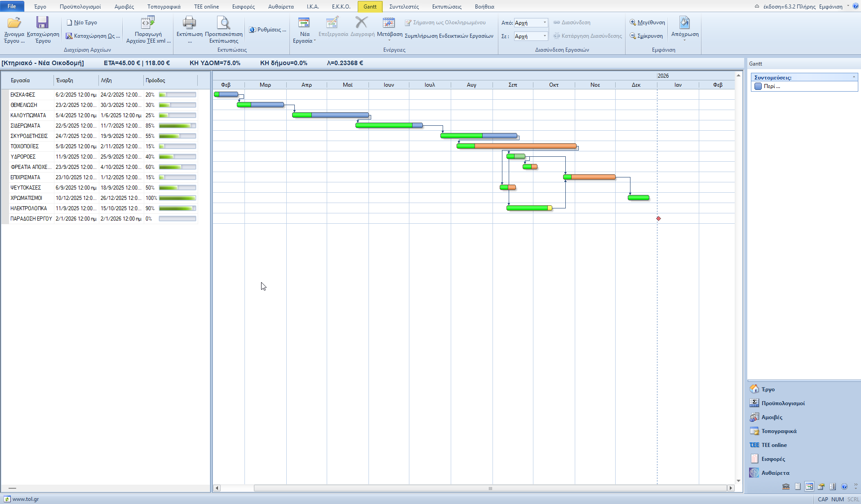The width and height of the screenshot is (861, 504).
Task: Open the Σε dropdown list
Action: coord(545,36)
